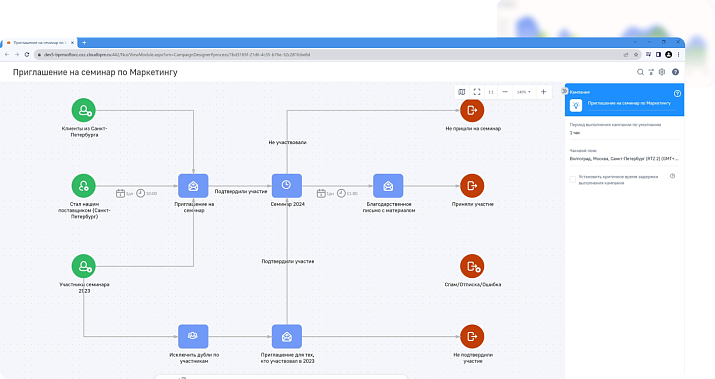Click the search icon in page header
Image resolution: width=715 pixels, height=379 pixels.
[640, 72]
